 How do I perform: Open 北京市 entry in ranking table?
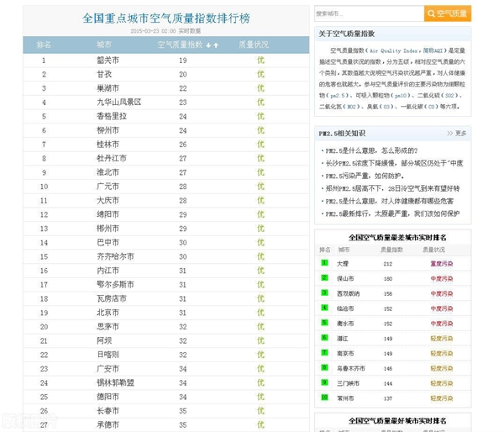(108, 313)
